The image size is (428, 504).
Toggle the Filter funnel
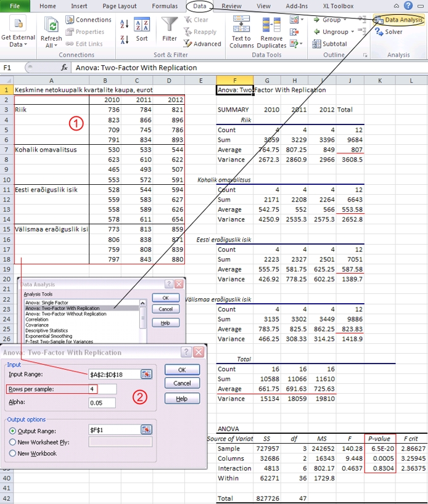[169, 30]
